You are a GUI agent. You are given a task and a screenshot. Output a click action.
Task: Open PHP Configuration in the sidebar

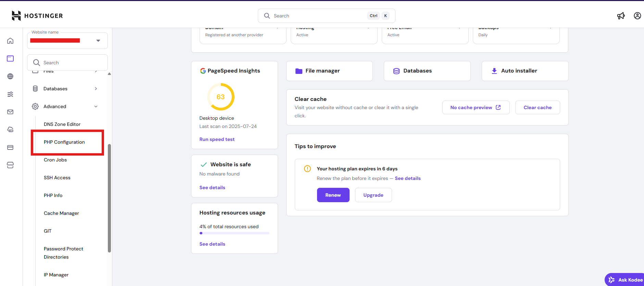coord(64,142)
